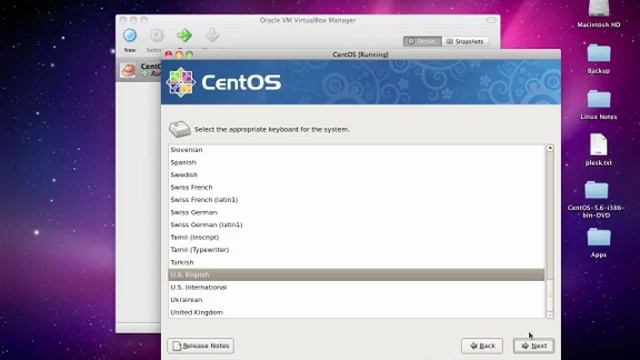Switch to Details tab in VirtualBox Manager
Image resolution: width=640 pixels, height=360 pixels.
point(422,42)
